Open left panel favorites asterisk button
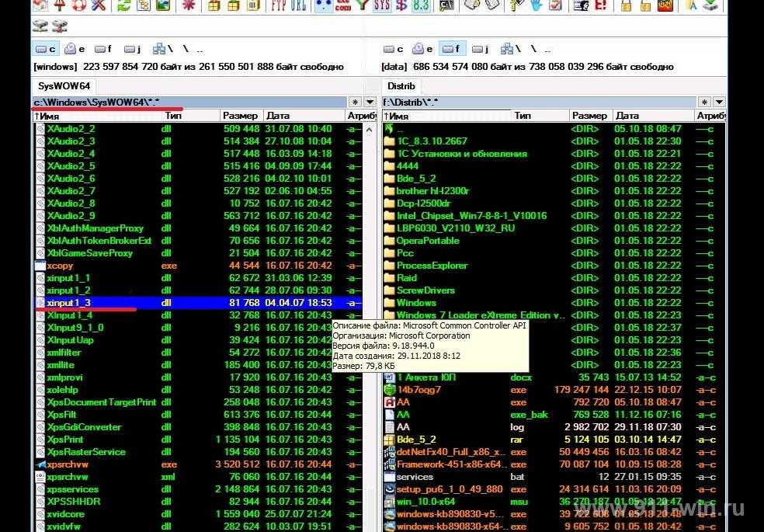Screen dimensions: 764x532 (x=355, y=102)
